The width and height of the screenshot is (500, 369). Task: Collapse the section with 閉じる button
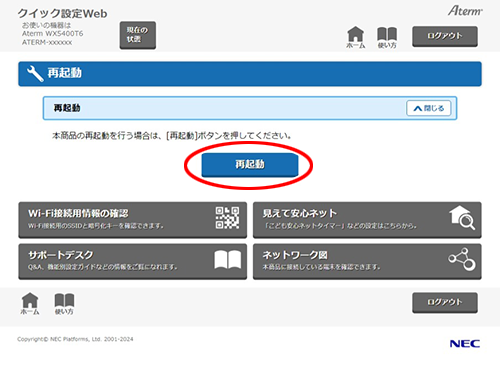point(429,108)
